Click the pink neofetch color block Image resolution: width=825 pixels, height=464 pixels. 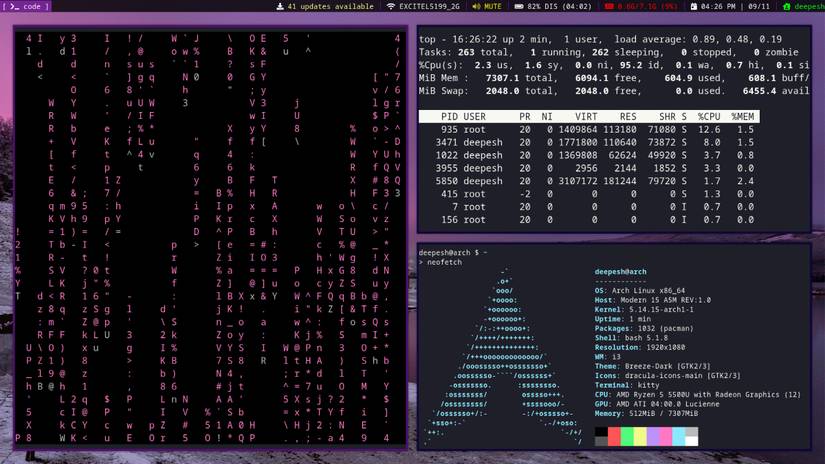666,437
